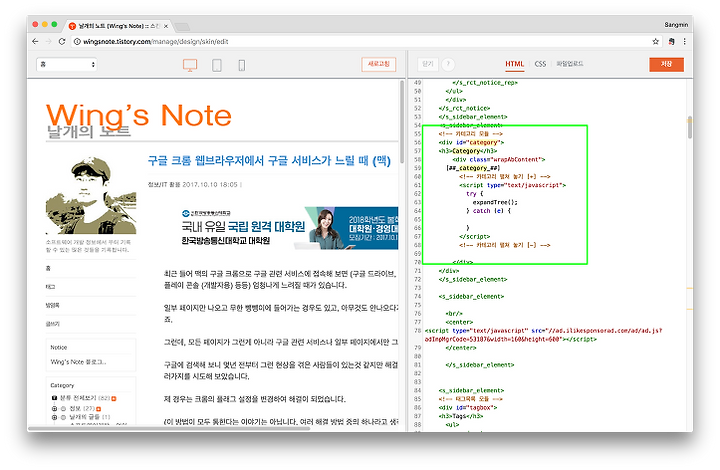Place cursor on <h3>Tags</h3> code line
Screen dimensions: 720x470
point(461,416)
